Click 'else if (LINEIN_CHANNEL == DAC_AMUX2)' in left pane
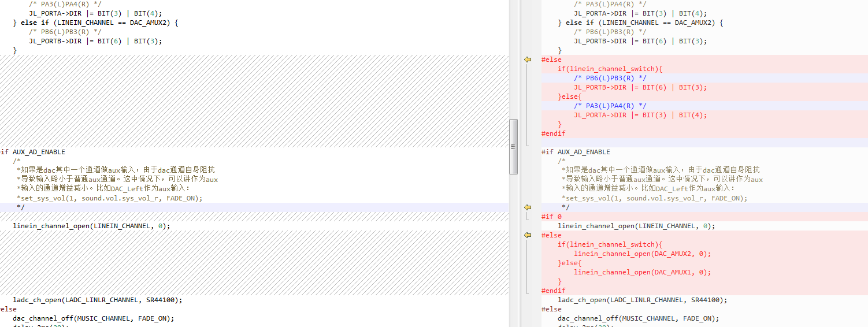The height and width of the screenshot is (327, 868). point(95,23)
